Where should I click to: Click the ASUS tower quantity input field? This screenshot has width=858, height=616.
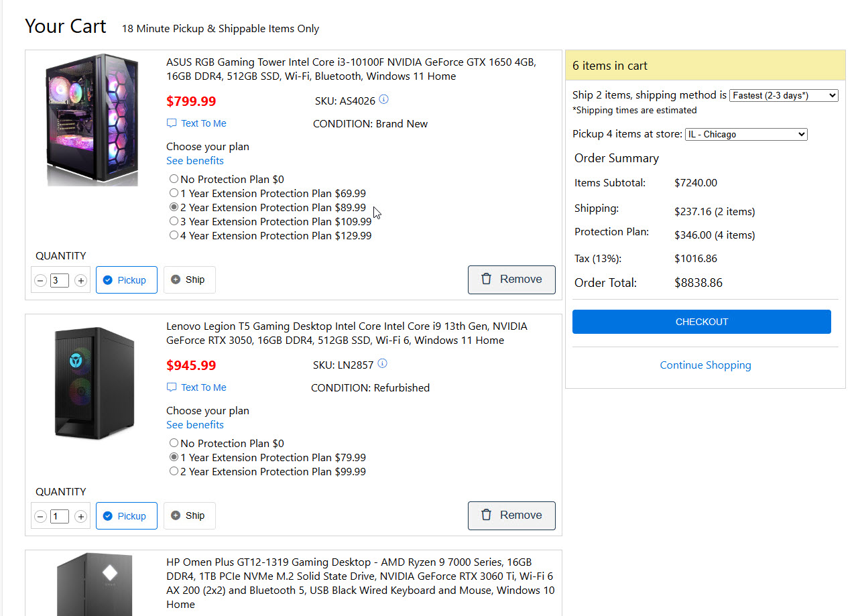pos(60,281)
